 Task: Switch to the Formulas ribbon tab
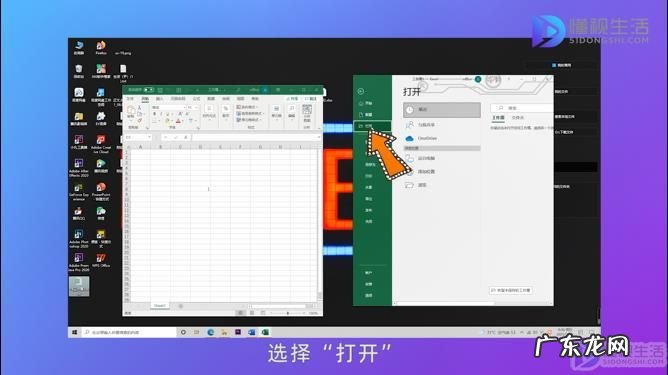pyautogui.click(x=197, y=98)
